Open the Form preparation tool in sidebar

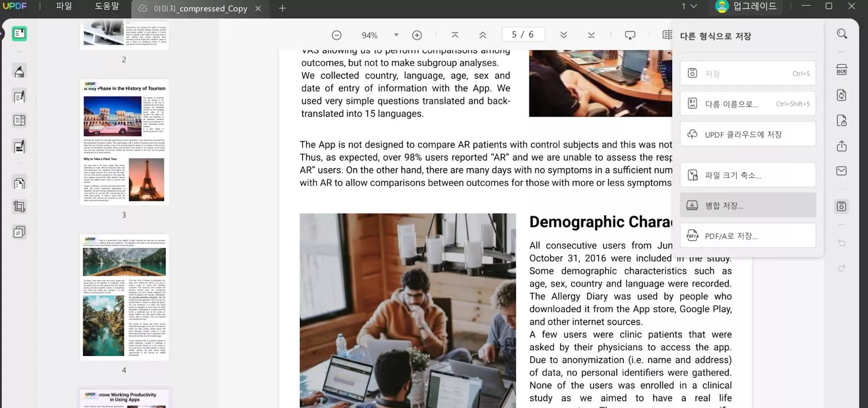[20, 120]
